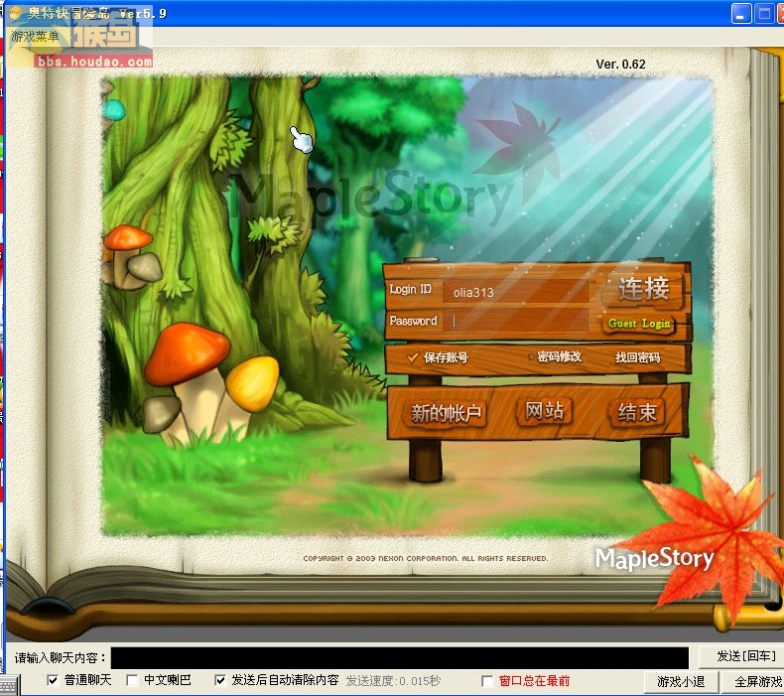Minimize the window
This screenshot has height=696, width=784.
click(x=741, y=14)
